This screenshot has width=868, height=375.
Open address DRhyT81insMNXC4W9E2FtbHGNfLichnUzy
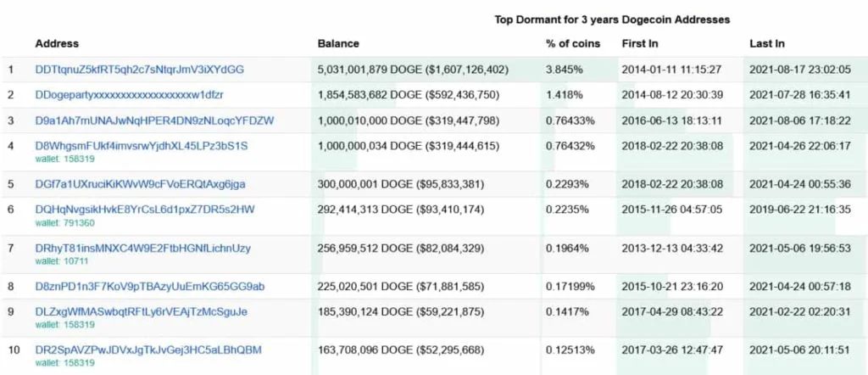pyautogui.click(x=142, y=248)
